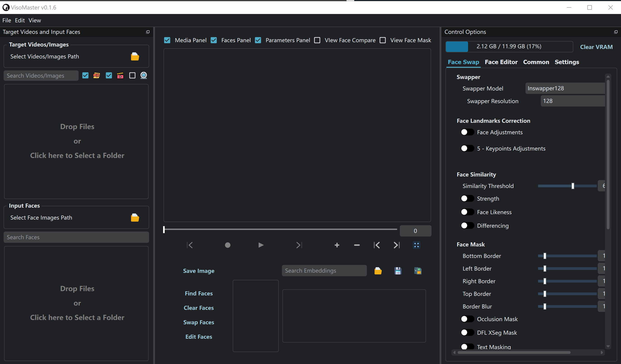Enable the View Face Compare checkbox
Screen dimensions: 621x364
[x=317, y=40]
